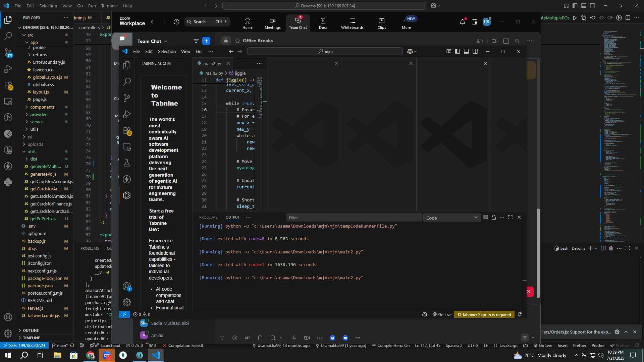This screenshot has height=362, width=644.
Task: Start a video meeting from Office Breaks header
Action: click(494, 41)
